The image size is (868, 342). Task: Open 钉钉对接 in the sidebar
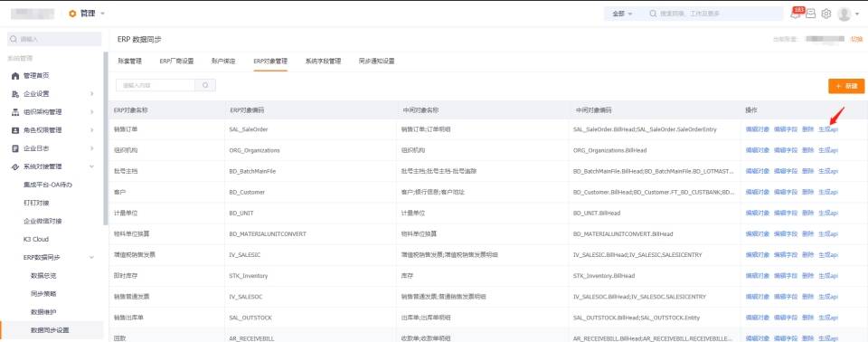(x=36, y=203)
